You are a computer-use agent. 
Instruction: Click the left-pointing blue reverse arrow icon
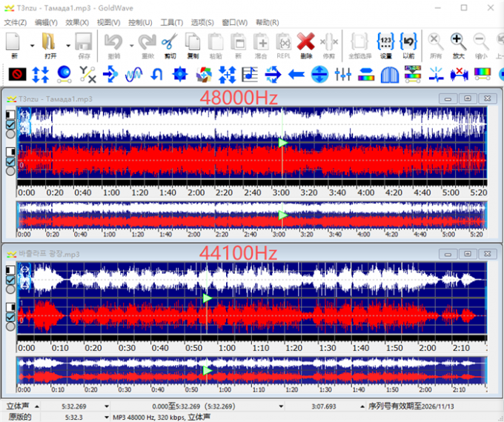(296, 74)
